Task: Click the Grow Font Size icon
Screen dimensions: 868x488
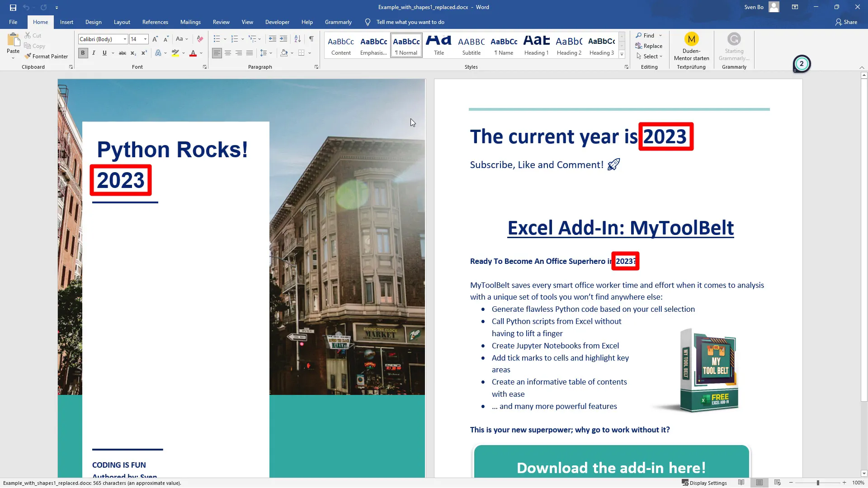Action: click(155, 39)
